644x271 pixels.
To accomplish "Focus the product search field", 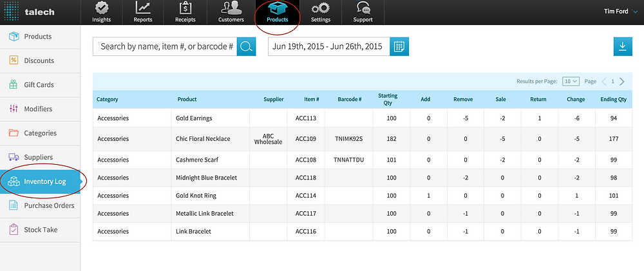I will pyautogui.click(x=165, y=46).
